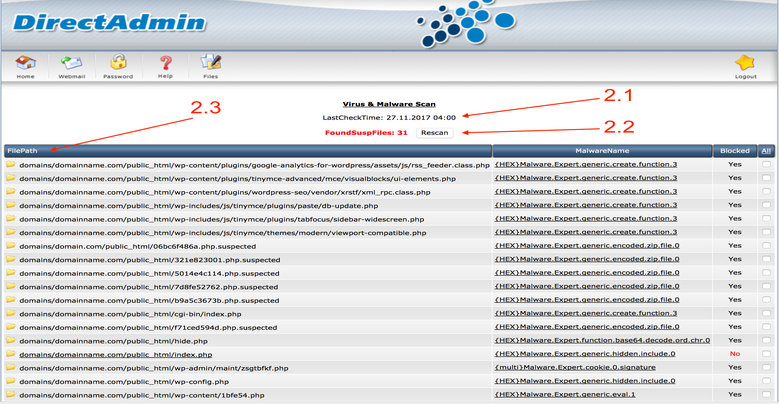Open the Help question mark icon

(x=165, y=64)
